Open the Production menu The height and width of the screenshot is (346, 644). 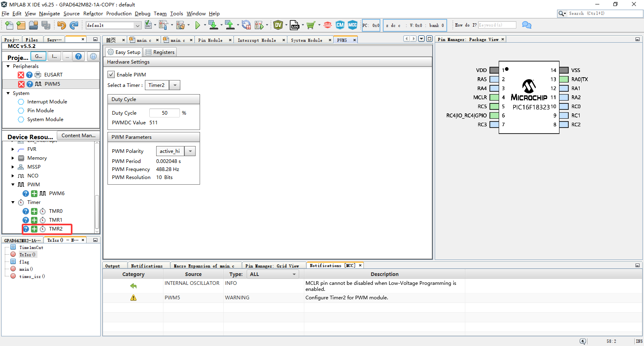(119, 14)
